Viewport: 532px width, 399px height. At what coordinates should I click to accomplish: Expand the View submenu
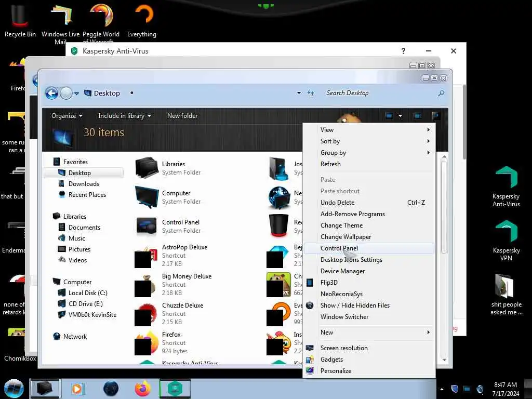369,129
